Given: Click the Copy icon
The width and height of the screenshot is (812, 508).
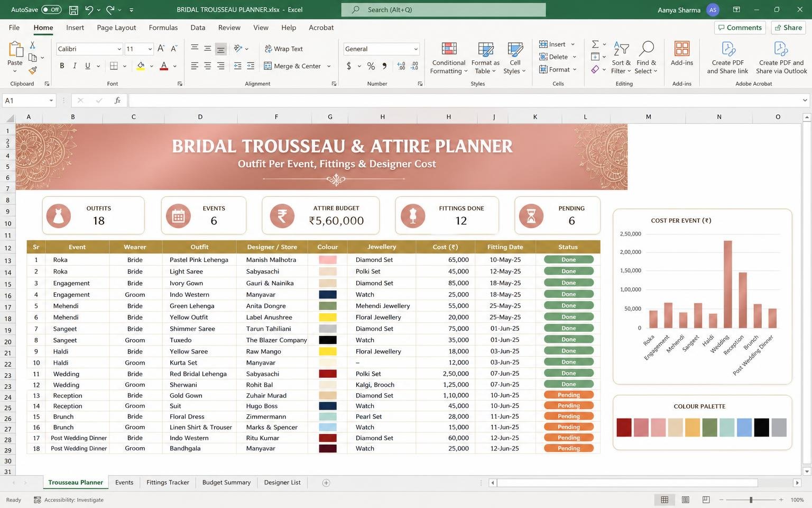Looking at the screenshot, I should (32, 57).
